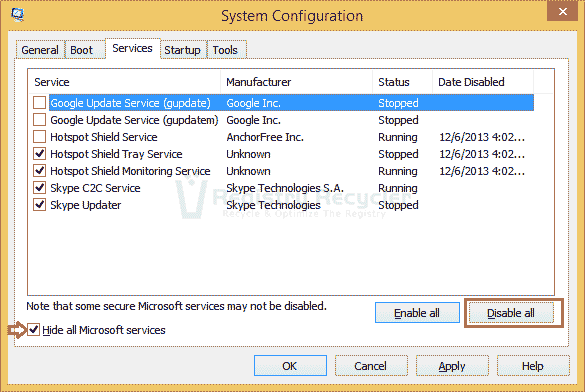Switch to the General tab
Image resolution: width=585 pixels, height=392 pixels.
click(x=40, y=50)
